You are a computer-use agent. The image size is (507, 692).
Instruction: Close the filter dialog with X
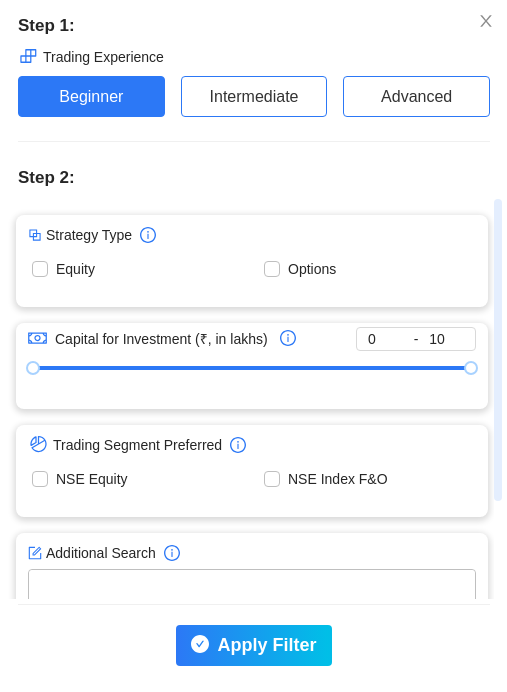pyautogui.click(x=486, y=21)
